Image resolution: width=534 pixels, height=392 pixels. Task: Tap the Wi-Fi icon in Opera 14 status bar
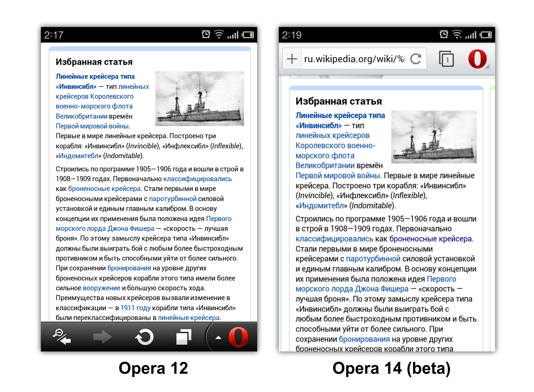click(x=457, y=34)
